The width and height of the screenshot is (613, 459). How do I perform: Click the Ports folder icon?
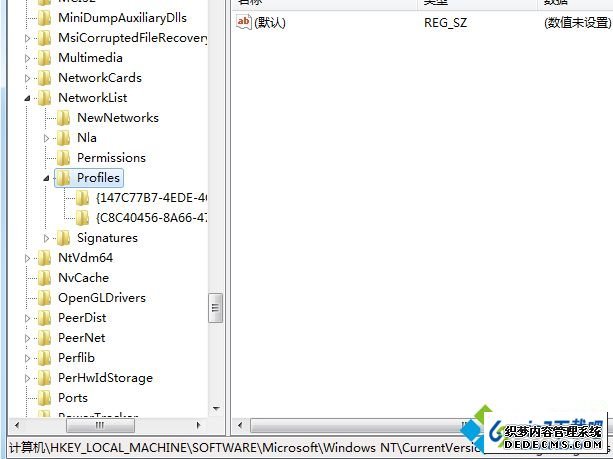pos(44,398)
